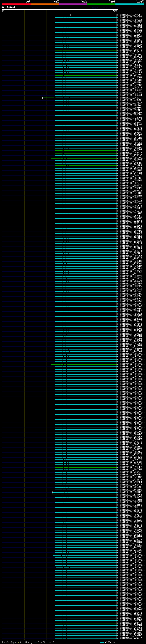
Task: Click the UniRef100_C1EGH4 label
Action: click(x=131, y=77)
